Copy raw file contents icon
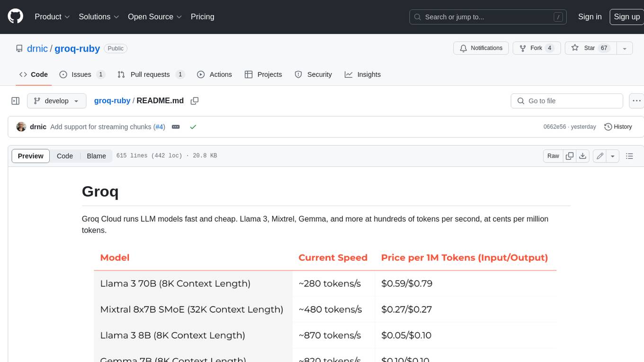This screenshot has height=362, width=644. point(570,156)
